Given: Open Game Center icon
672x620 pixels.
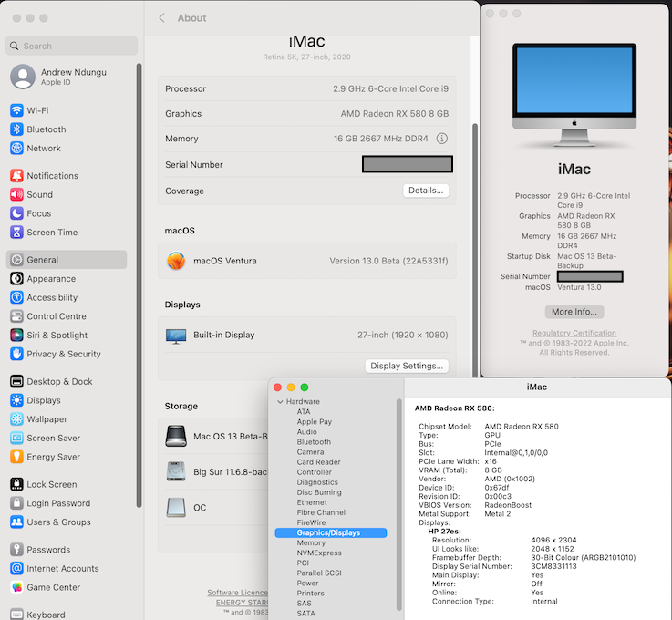Looking at the screenshot, I should 16,587.
